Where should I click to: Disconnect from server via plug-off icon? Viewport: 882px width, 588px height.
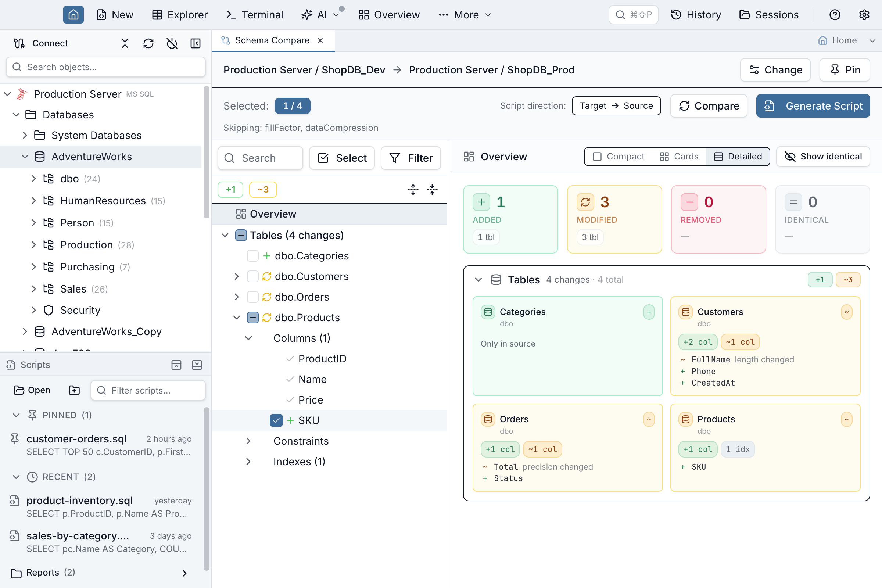(172, 43)
